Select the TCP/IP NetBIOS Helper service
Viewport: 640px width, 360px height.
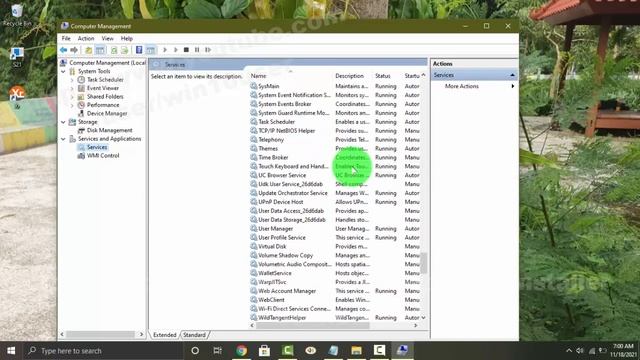tap(287, 131)
